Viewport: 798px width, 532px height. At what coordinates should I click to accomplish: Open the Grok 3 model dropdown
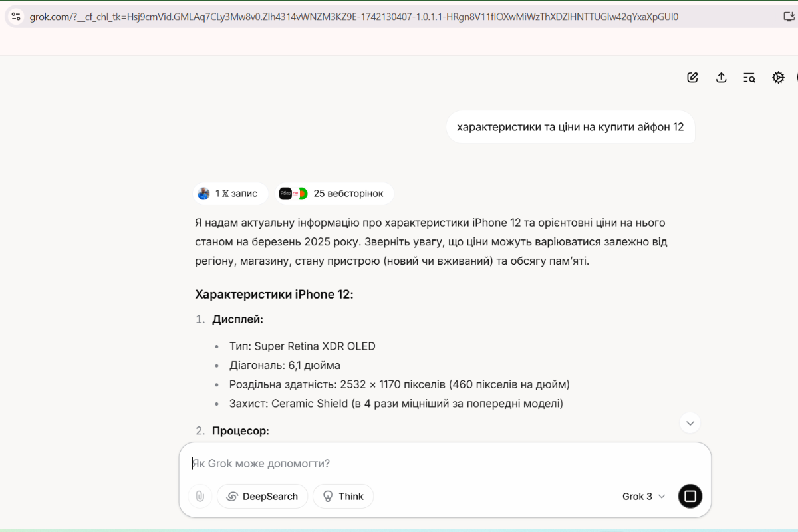click(644, 496)
